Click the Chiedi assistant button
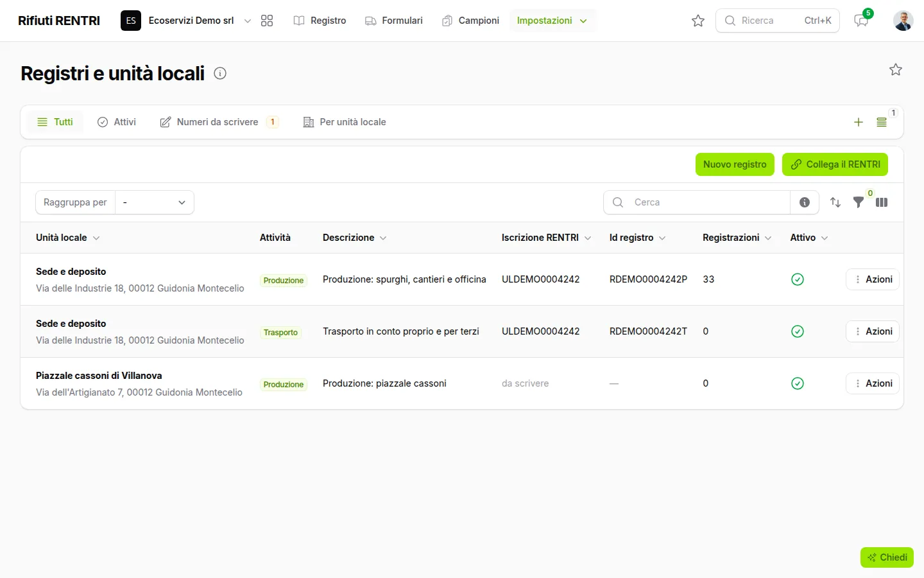 click(887, 557)
